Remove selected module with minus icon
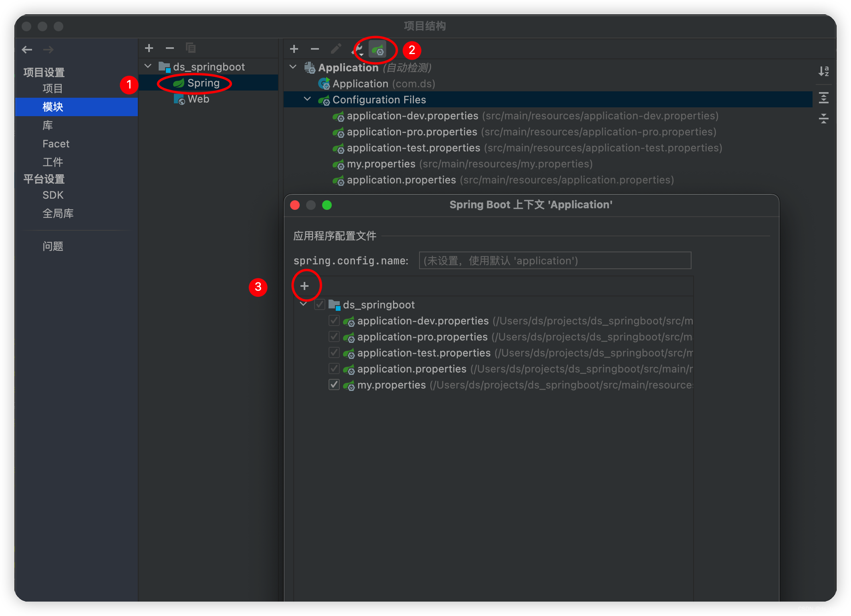 (170, 48)
